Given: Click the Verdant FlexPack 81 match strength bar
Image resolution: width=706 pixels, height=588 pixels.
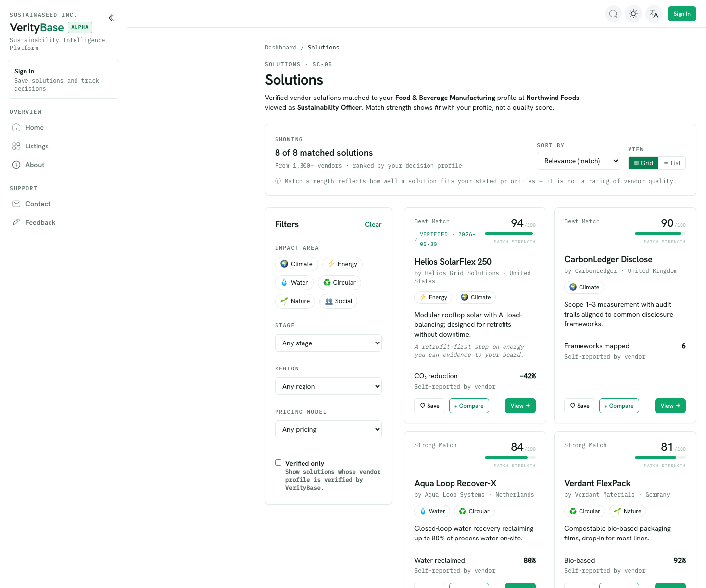Looking at the screenshot, I should point(660,457).
